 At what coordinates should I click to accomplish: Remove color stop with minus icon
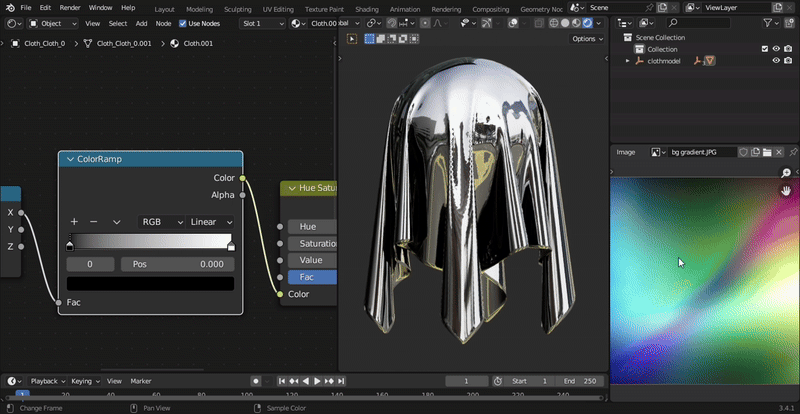pyautogui.click(x=94, y=221)
